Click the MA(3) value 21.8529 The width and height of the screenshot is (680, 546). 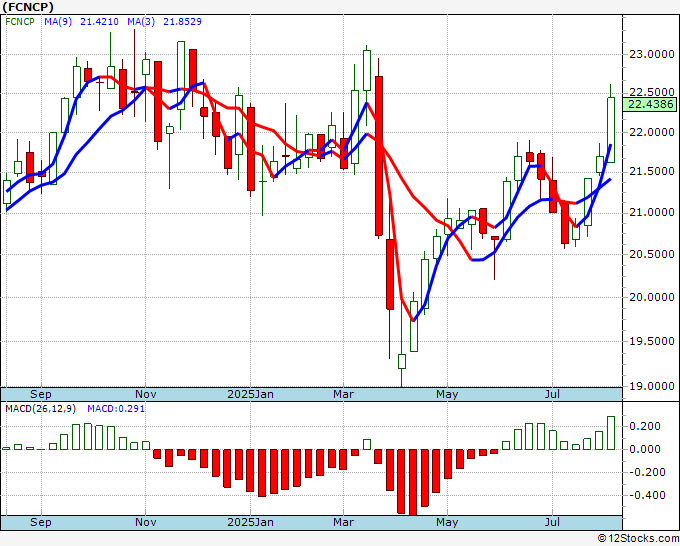182,22
